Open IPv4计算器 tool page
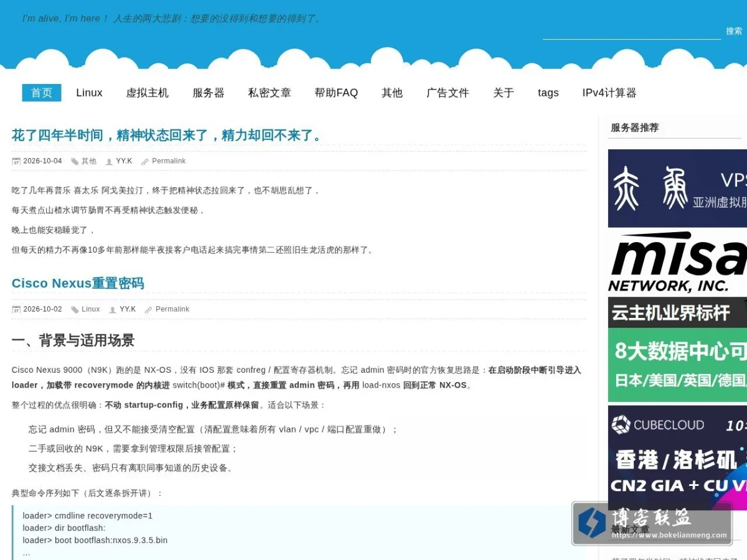Screen dimensions: 747x560 tap(609, 93)
